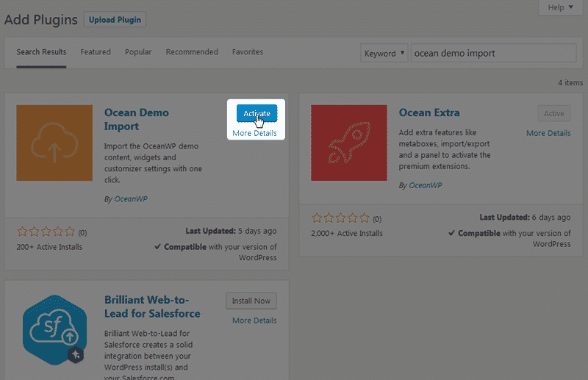This screenshot has height=380, width=588.
Task: Click 'Last Updated: 5 days ago' text
Action: [231, 231]
